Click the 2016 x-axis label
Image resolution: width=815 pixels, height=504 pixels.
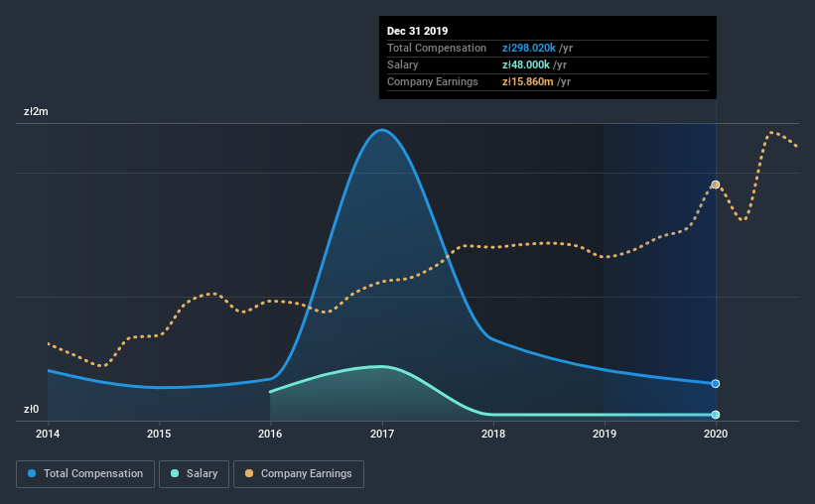pyautogui.click(x=270, y=434)
